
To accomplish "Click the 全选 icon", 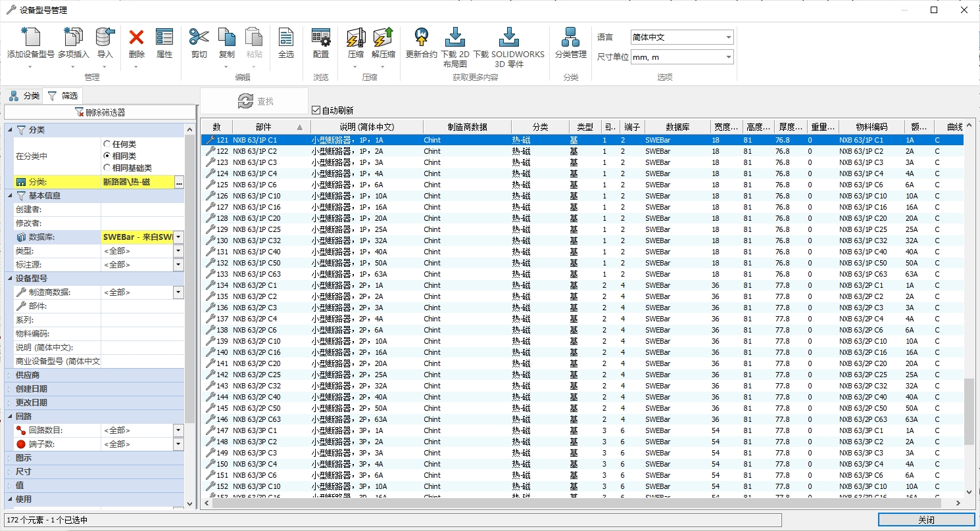I will click(x=285, y=38).
